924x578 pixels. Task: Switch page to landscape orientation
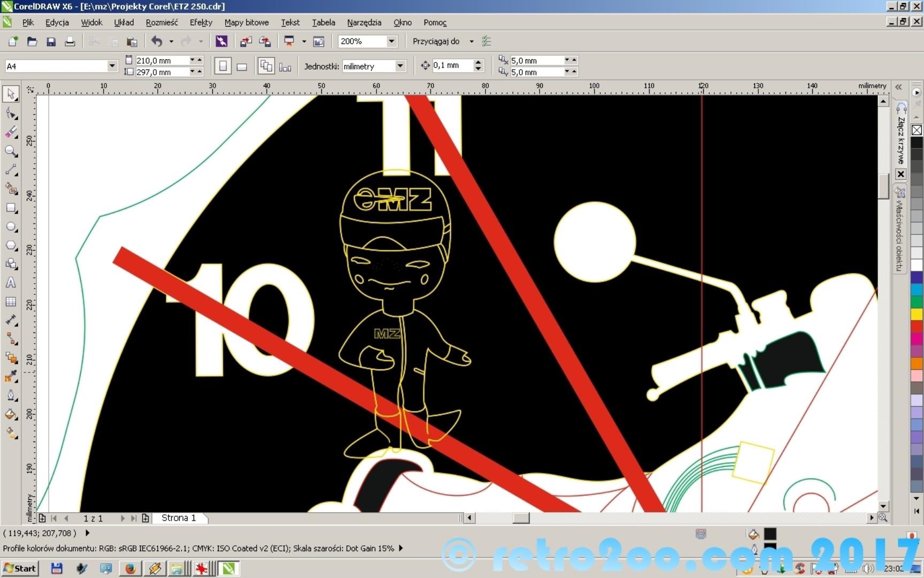pos(242,66)
